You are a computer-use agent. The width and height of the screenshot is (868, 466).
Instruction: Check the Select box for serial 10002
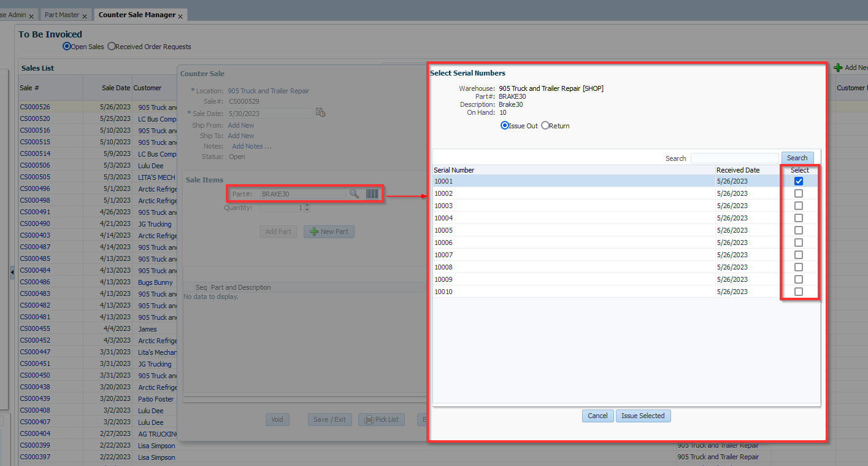point(798,193)
